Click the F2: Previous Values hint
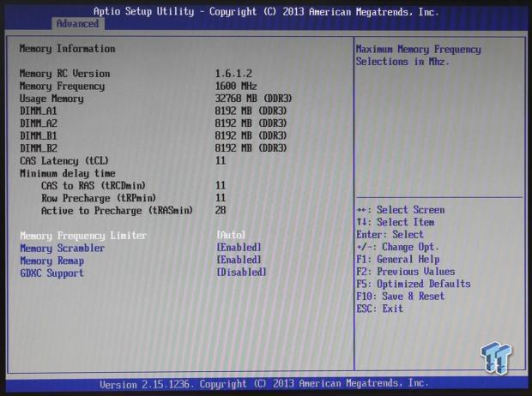This screenshot has width=532, height=396. click(x=406, y=272)
